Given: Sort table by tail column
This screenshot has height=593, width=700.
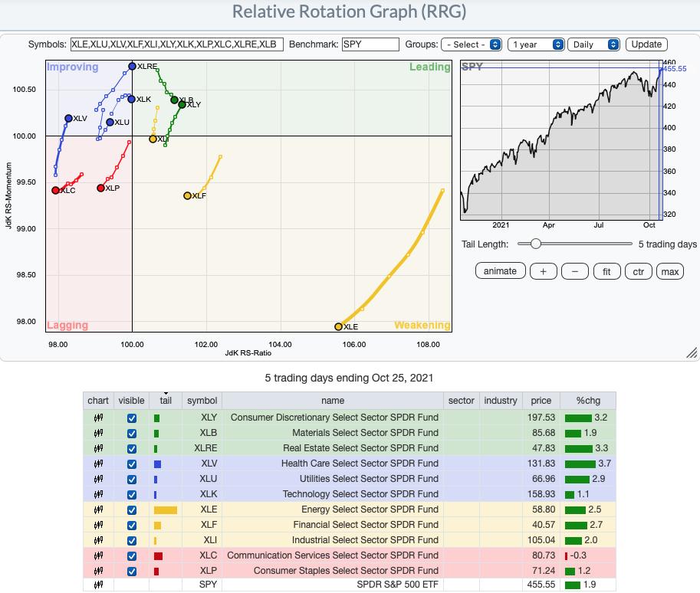Looking at the screenshot, I should (166, 401).
